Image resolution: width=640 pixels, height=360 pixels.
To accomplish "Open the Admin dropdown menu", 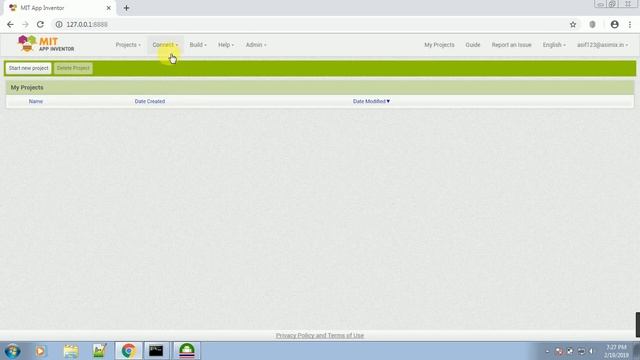I will point(256,45).
